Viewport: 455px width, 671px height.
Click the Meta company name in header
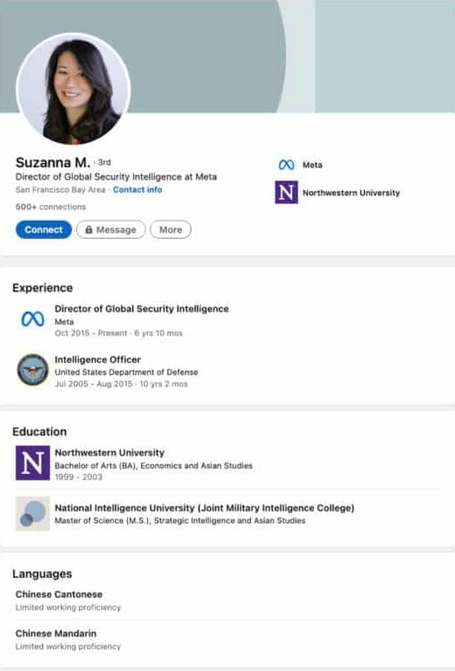tap(312, 165)
